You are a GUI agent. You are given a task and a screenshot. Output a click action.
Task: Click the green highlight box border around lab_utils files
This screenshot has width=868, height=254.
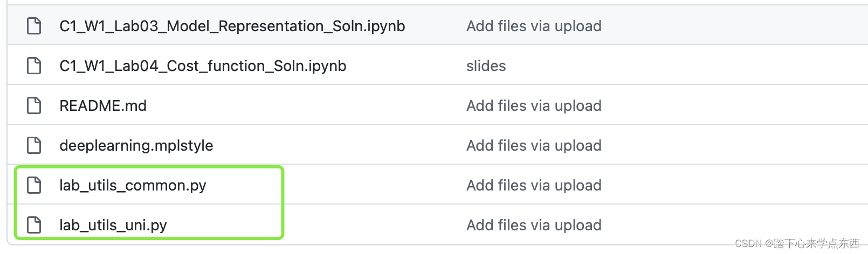coord(282,202)
